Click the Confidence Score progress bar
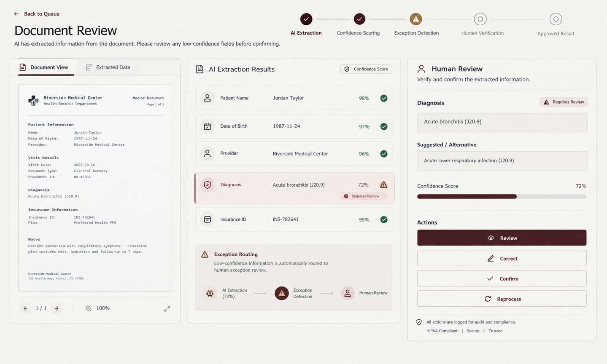This screenshot has width=607, height=364. 502,196
